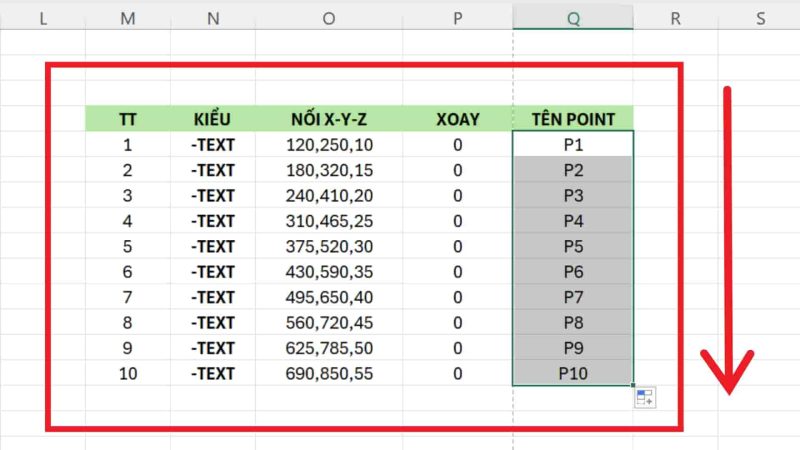This screenshot has width=800, height=450.
Task: Click TT cell with value 7
Action: (128, 297)
